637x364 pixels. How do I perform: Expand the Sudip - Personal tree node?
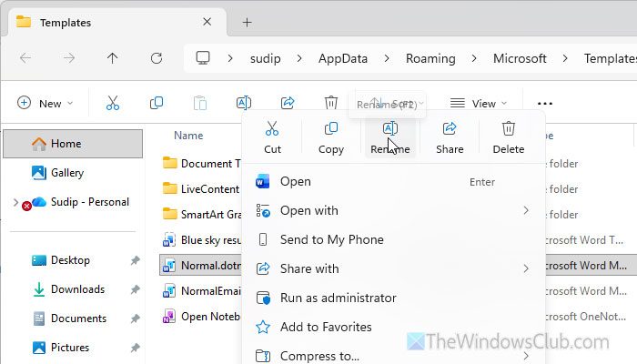click(15, 202)
